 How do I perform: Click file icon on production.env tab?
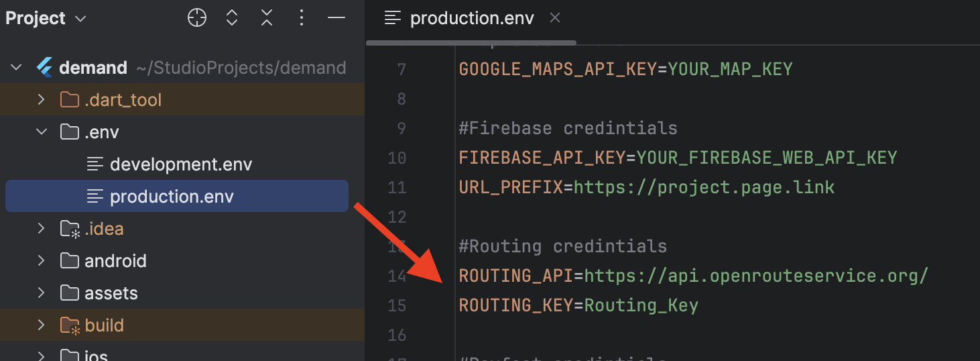(393, 18)
